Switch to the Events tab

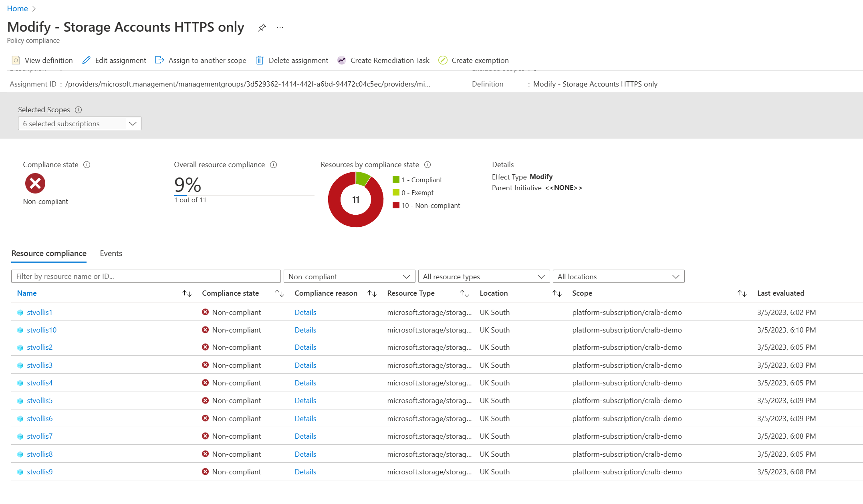(x=111, y=254)
